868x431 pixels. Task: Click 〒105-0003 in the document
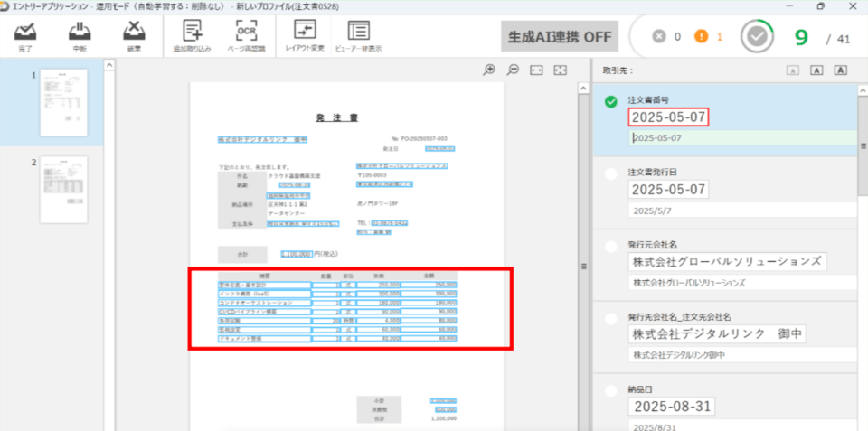pyautogui.click(x=372, y=175)
